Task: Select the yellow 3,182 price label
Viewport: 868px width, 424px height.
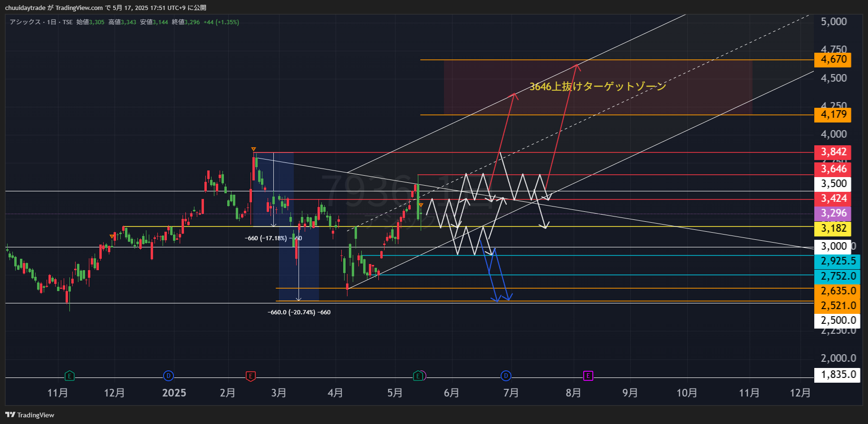Action: pos(833,228)
